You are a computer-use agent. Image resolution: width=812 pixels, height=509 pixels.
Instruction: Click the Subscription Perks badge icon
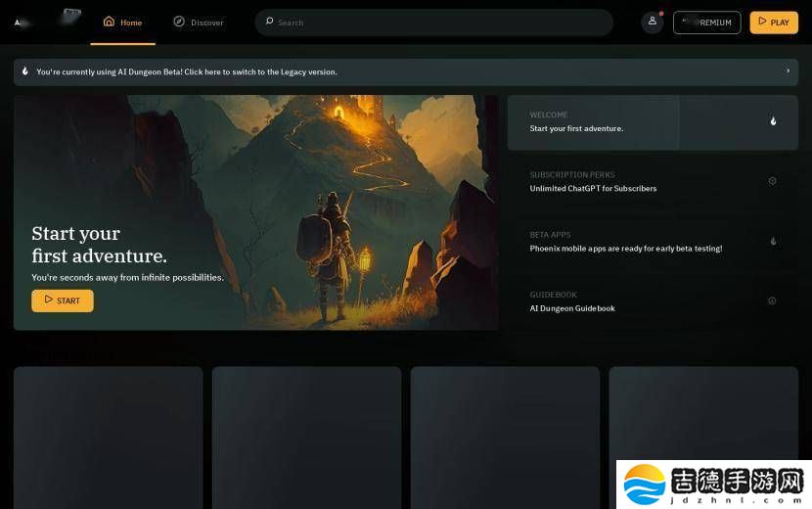772,181
